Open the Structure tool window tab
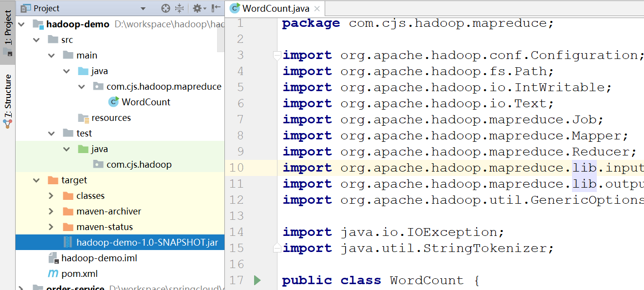This screenshot has height=290, width=644. (8, 101)
